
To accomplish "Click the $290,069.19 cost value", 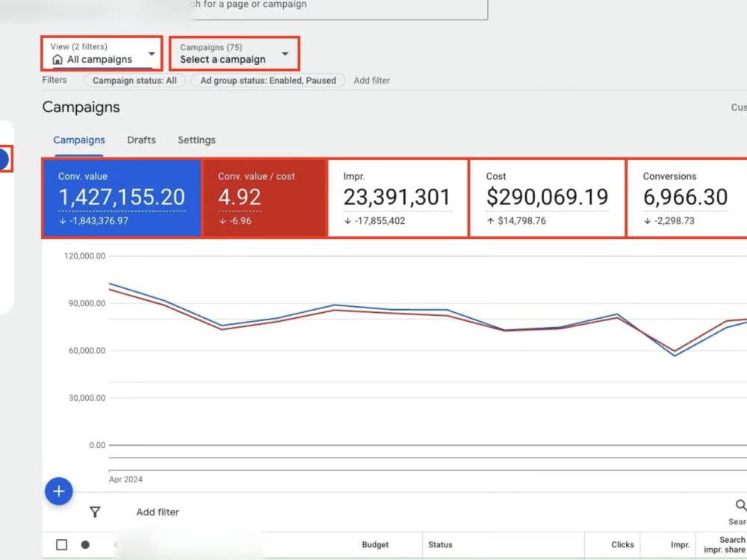I will (547, 197).
